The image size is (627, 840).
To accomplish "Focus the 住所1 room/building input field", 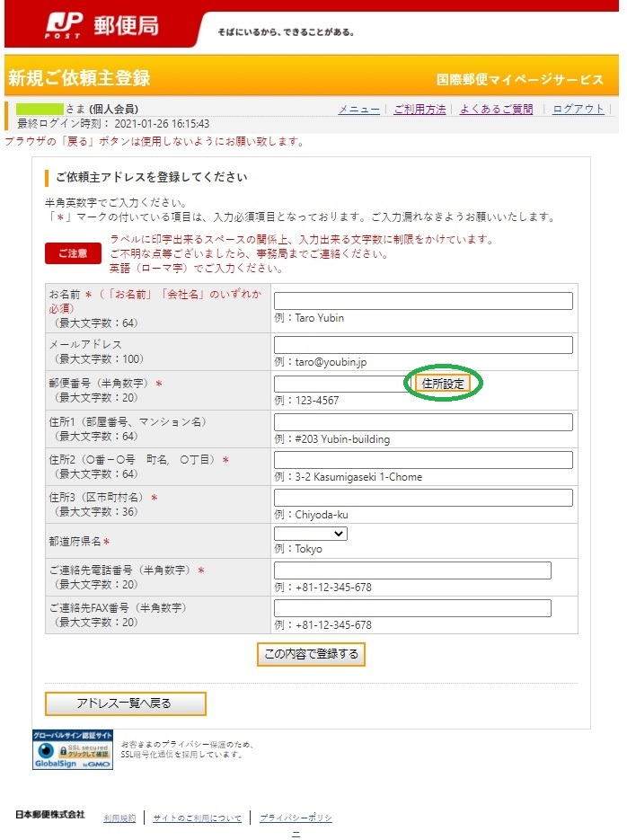I will click(423, 421).
